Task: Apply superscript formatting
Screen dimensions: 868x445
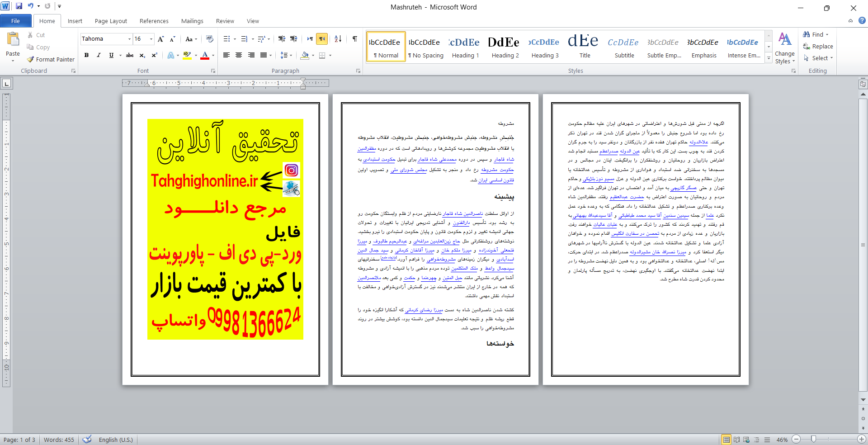Action: pyautogui.click(x=154, y=55)
